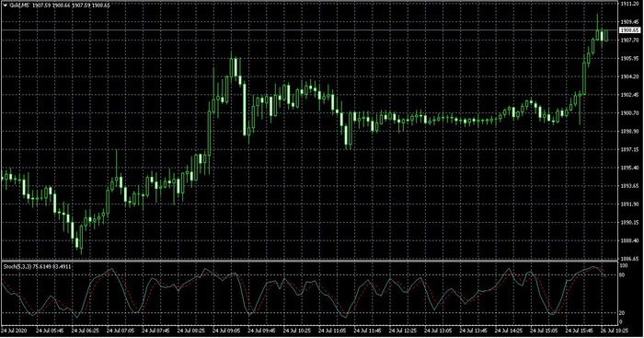Click the current price tag 1908.65
The image size is (644, 338).
pos(629,30)
